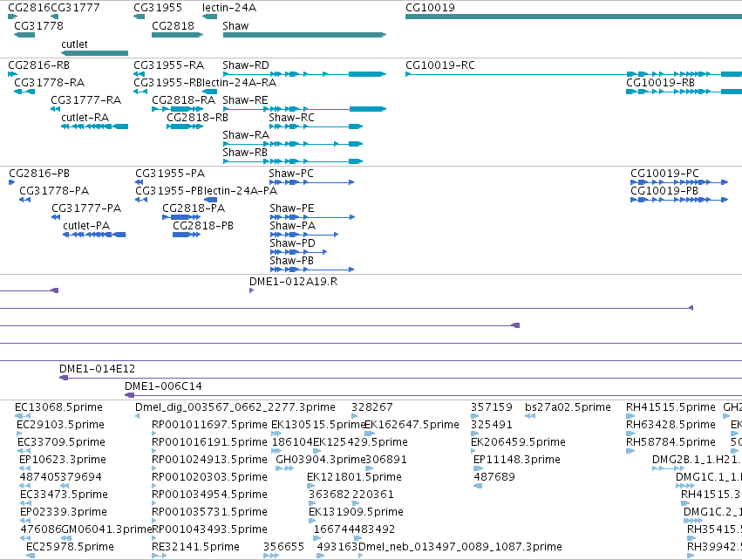Select EST EP11148.3prime
This screenshot has width=742, height=560.
478,468
